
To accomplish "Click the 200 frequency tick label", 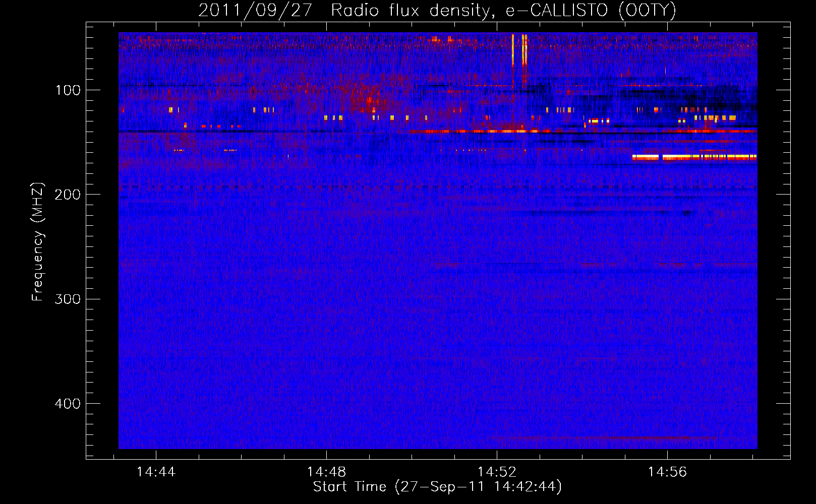I will click(x=68, y=195).
